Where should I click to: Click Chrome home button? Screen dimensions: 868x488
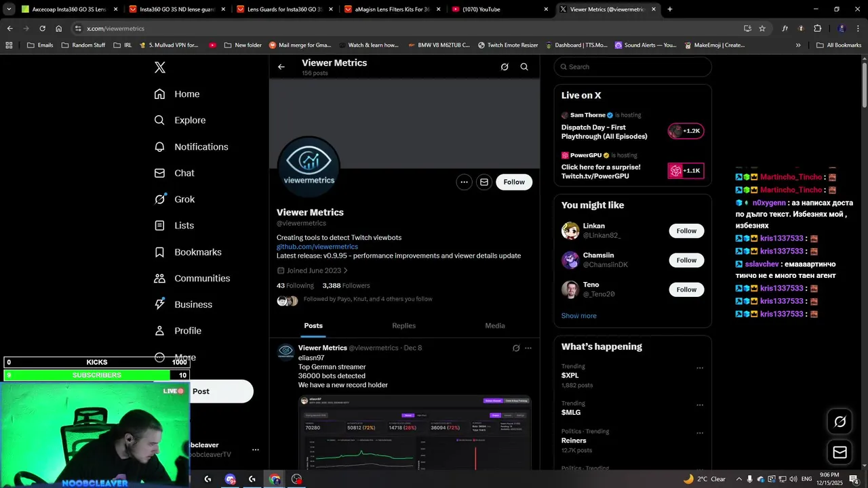click(59, 28)
